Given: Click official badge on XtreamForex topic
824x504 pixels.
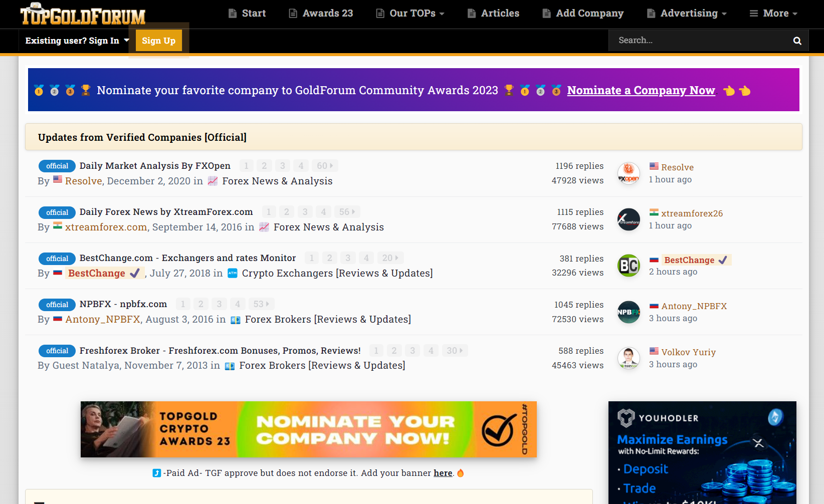Looking at the screenshot, I should (x=57, y=212).
